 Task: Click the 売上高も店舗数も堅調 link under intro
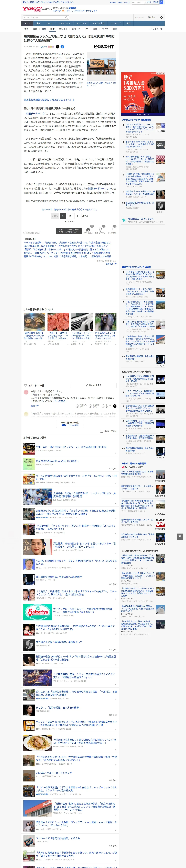pyautogui.click(x=49, y=100)
